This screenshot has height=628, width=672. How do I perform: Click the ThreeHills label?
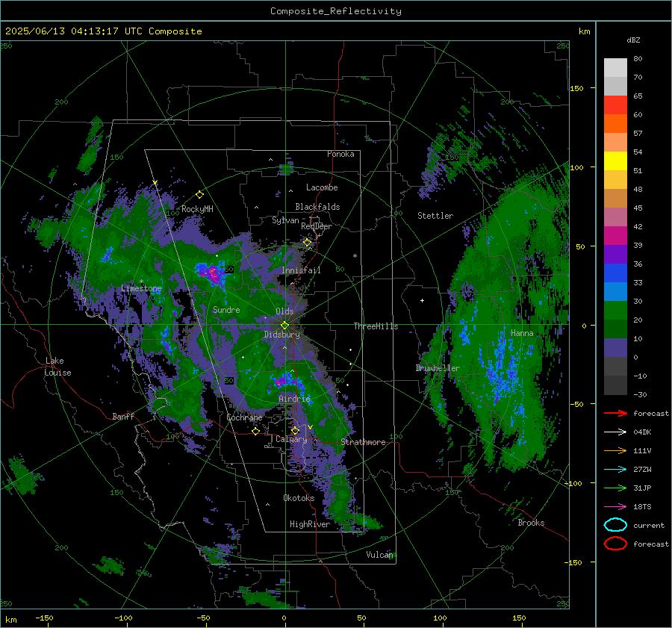coord(376,326)
